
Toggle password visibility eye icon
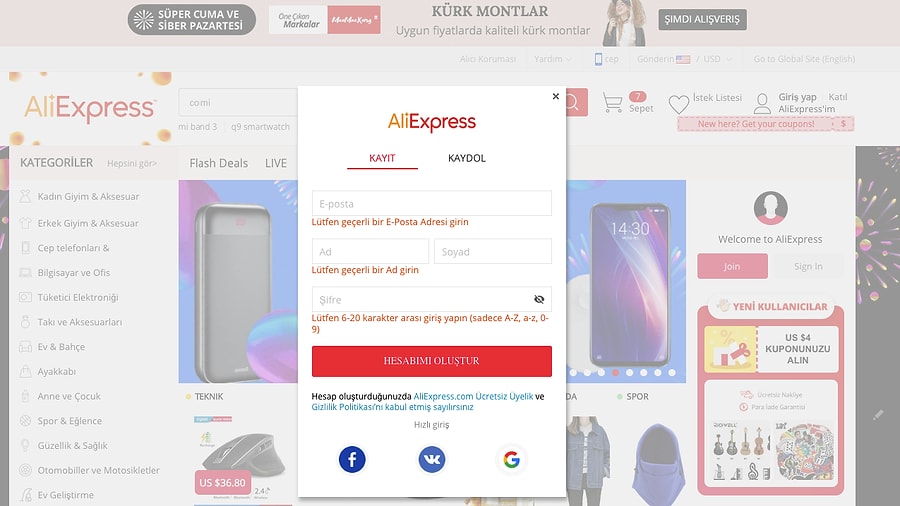pos(539,299)
